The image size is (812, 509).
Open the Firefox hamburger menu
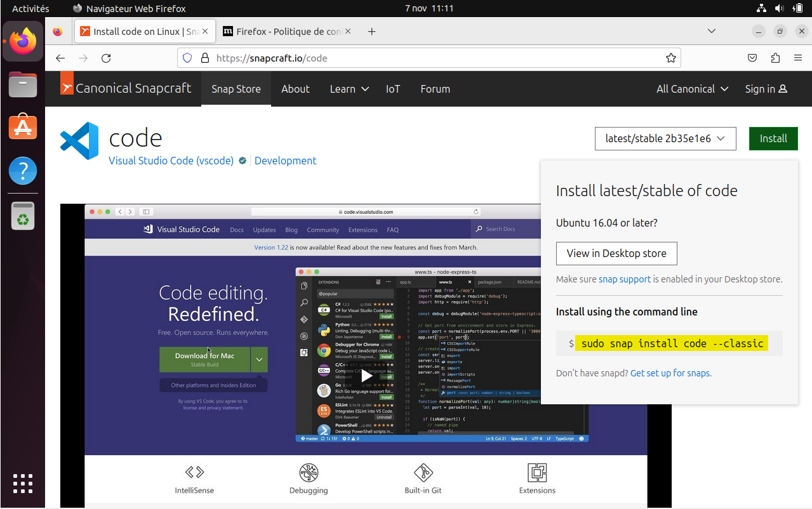(x=798, y=58)
